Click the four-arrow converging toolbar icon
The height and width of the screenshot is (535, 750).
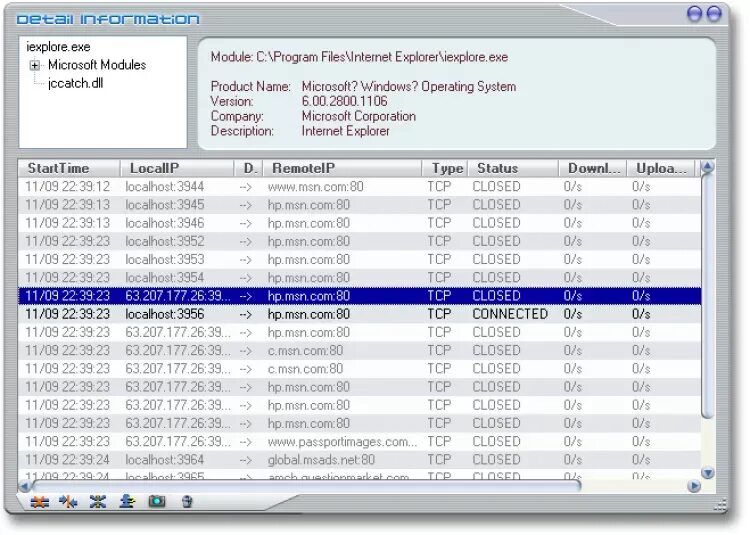98,502
